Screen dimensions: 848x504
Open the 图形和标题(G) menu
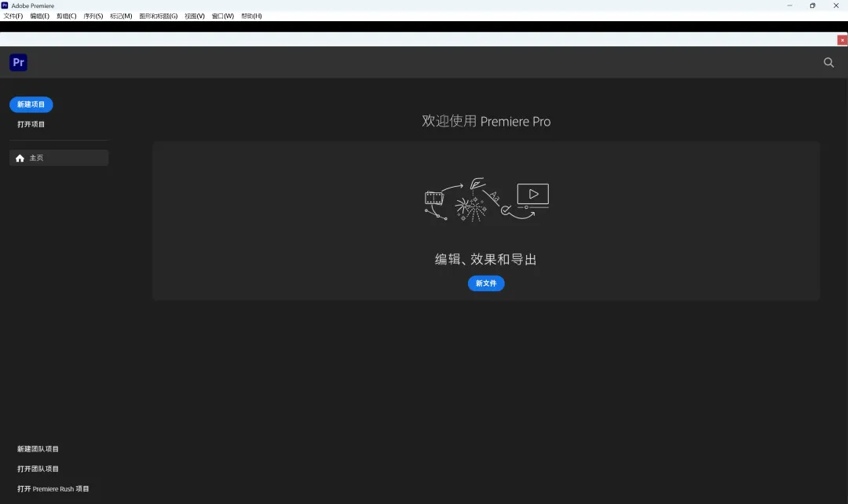click(159, 16)
